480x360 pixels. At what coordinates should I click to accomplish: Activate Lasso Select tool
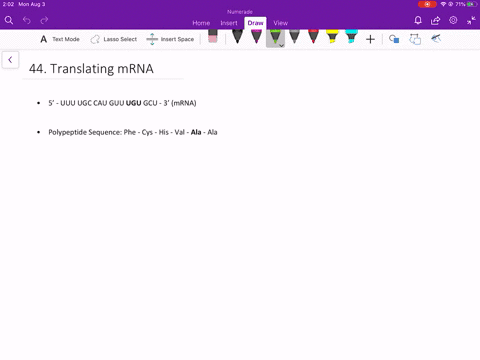pyautogui.click(x=114, y=39)
